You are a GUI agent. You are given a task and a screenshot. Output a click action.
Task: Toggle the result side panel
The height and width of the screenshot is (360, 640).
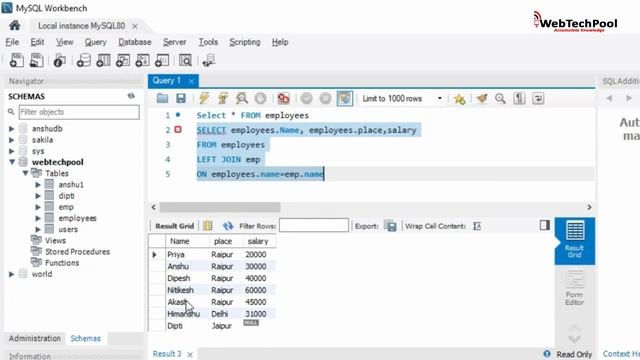click(544, 225)
